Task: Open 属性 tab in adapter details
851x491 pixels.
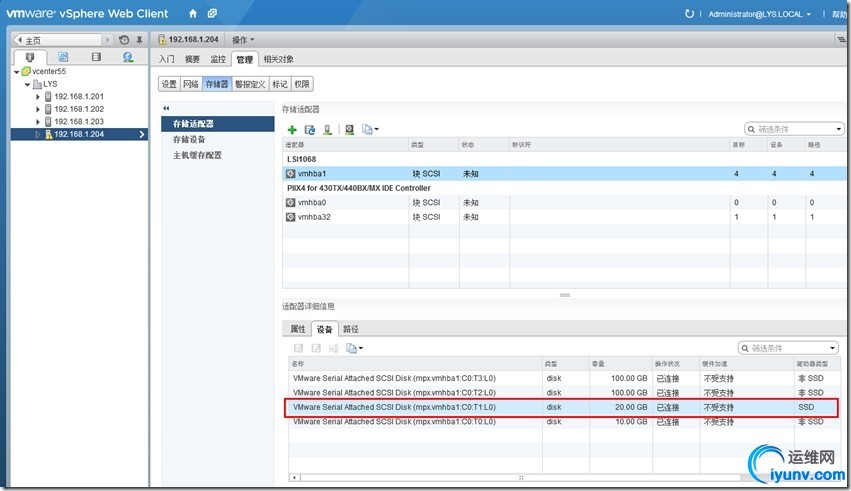Action: tap(297, 329)
